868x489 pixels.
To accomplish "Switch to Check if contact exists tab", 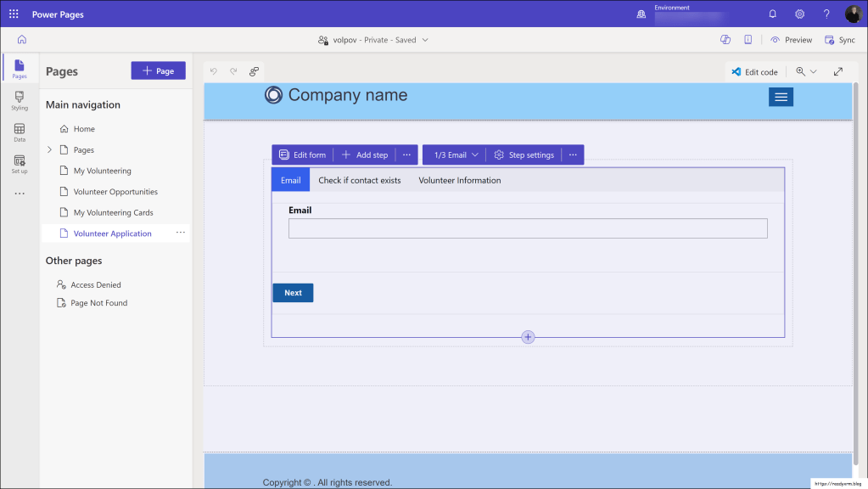I will click(x=359, y=180).
